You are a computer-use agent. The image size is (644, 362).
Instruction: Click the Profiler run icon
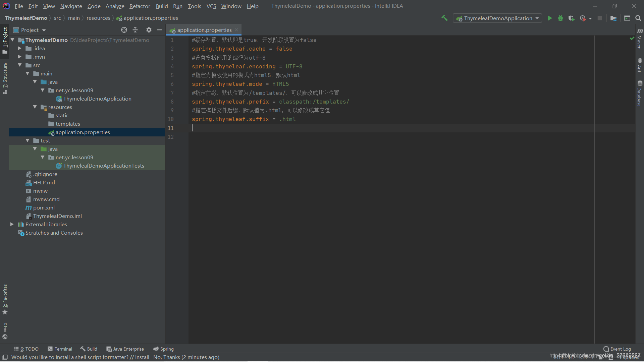point(583,18)
